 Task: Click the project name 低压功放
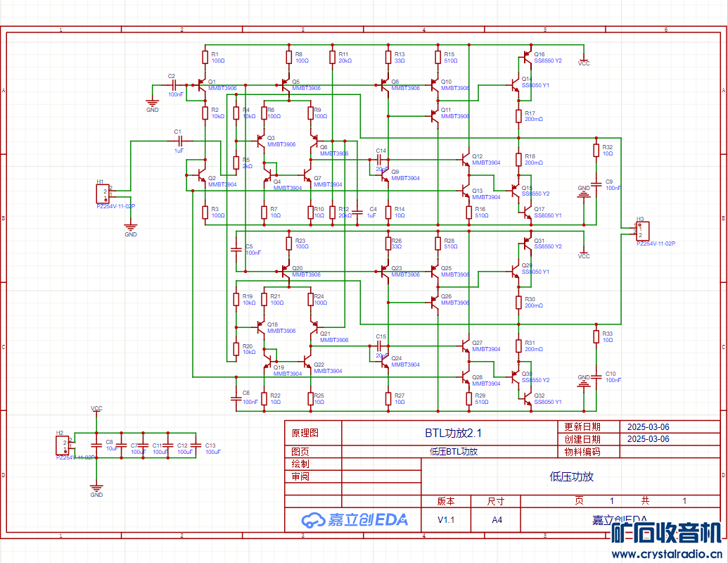(571, 476)
